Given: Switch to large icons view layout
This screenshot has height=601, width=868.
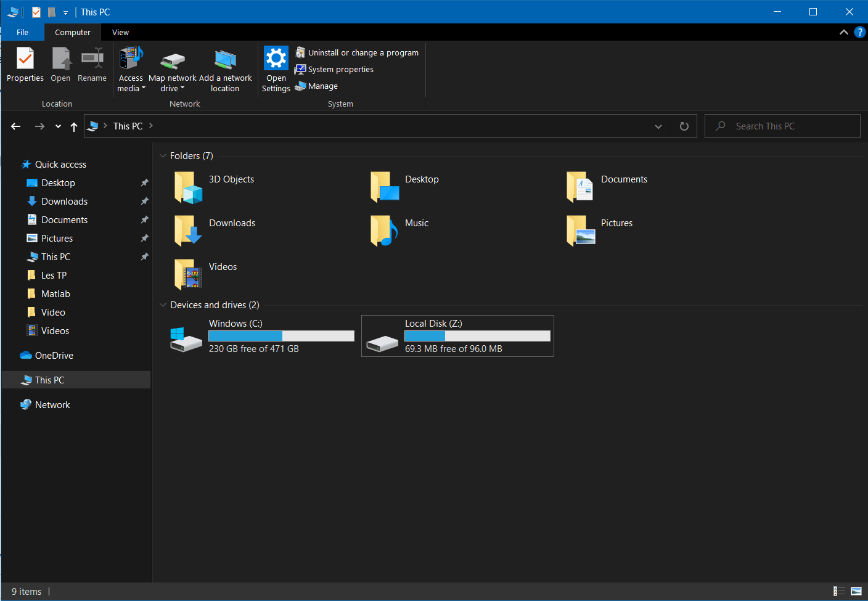Looking at the screenshot, I should (x=856, y=591).
